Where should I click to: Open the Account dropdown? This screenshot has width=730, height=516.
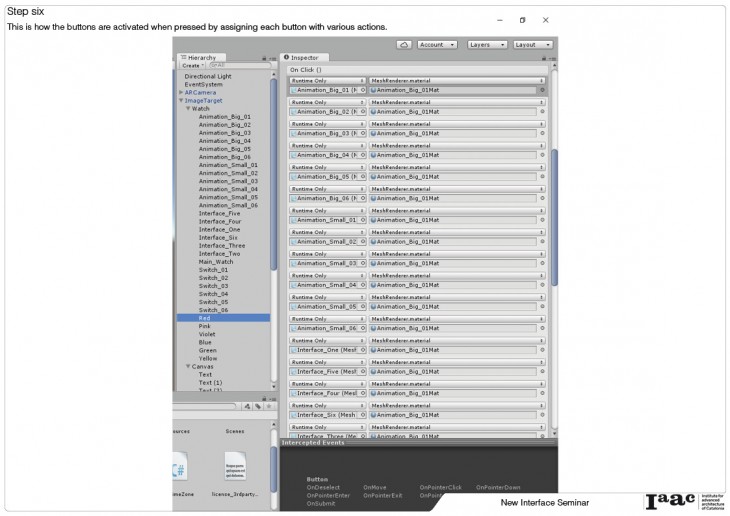point(437,45)
